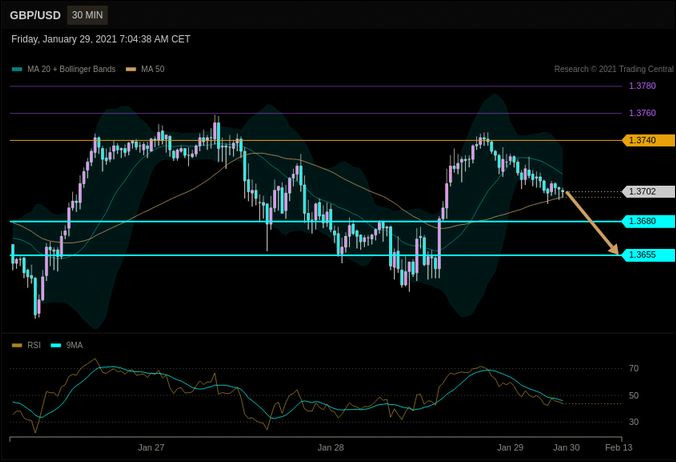Select the 1.3760 resistance level label
676x462 pixels.
[x=642, y=113]
